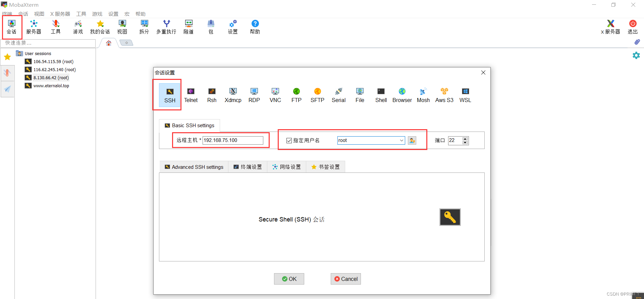Enable 多重执行 (MultiExec) toolbar icon
The width and height of the screenshot is (644, 299).
coord(166,27)
